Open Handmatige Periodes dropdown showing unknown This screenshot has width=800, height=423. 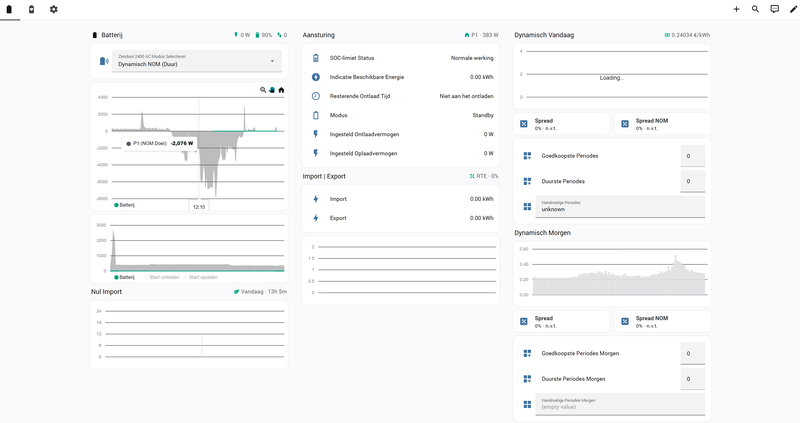click(620, 207)
